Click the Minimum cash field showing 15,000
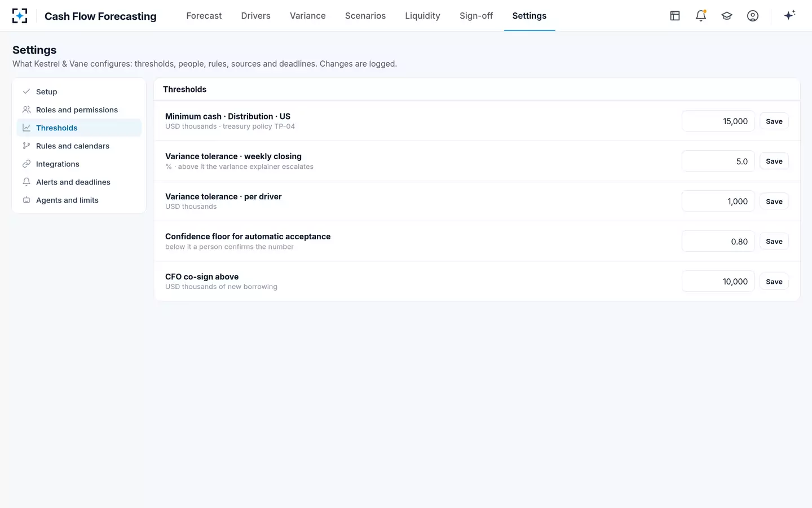 point(718,121)
